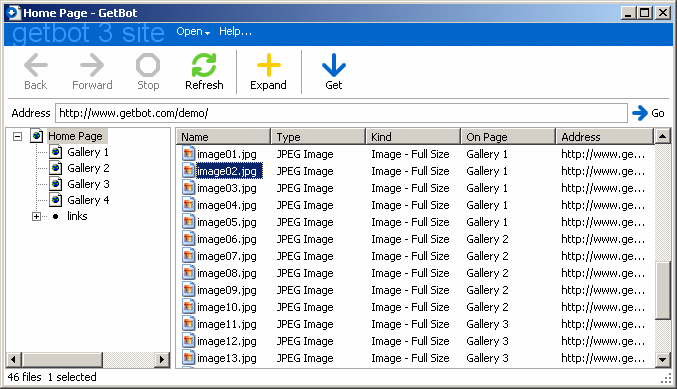Expand the links tree node
Viewport: 677px width, 389px height.
tap(37, 216)
